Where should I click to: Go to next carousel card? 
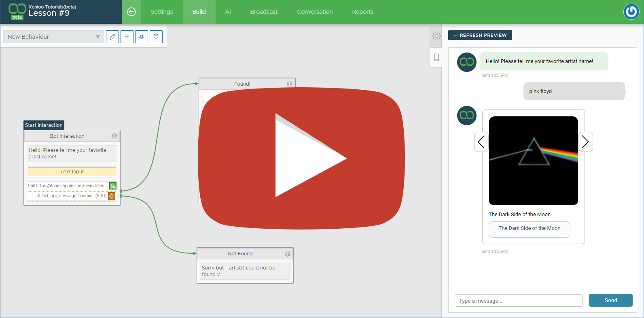tap(585, 142)
